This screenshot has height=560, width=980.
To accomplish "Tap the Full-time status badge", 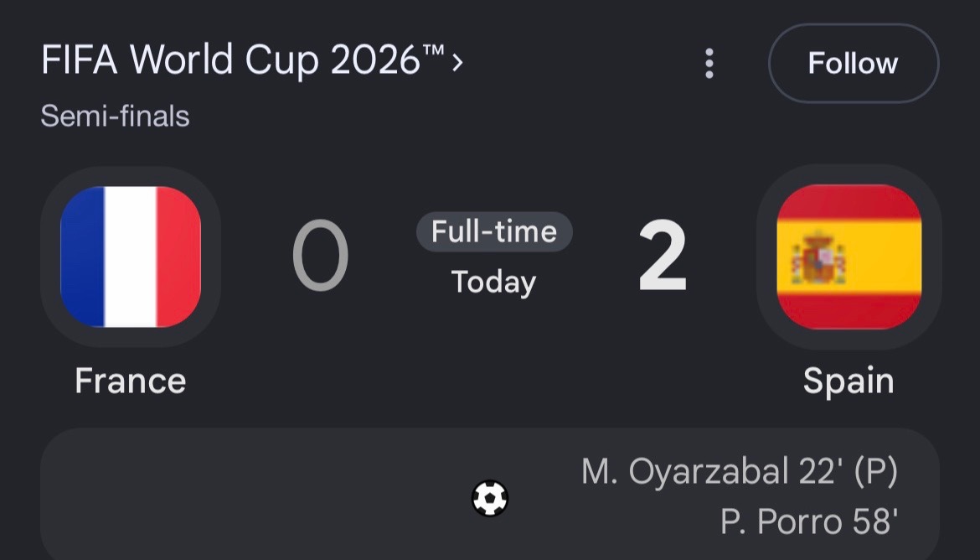I will point(494,232).
